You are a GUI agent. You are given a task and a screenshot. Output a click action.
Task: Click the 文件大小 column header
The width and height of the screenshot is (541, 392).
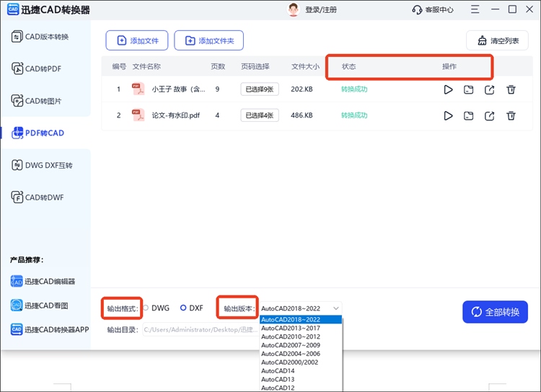click(x=305, y=66)
